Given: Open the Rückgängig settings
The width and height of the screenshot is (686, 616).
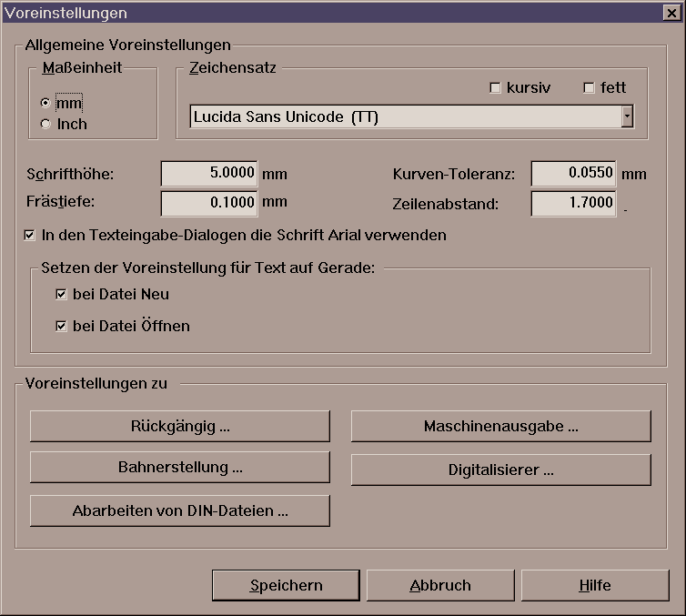Looking at the screenshot, I should tap(179, 426).
